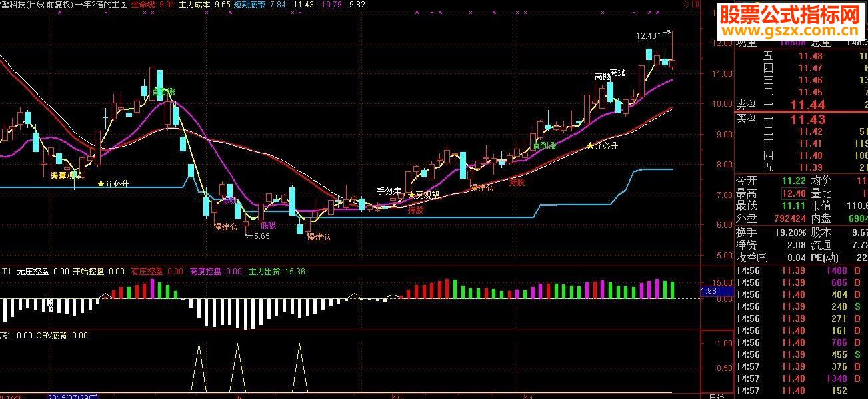Viewport: 868px width, 399px height.
Task: Select the 主力成本 9.65 legend entry
Action: coord(205,4)
